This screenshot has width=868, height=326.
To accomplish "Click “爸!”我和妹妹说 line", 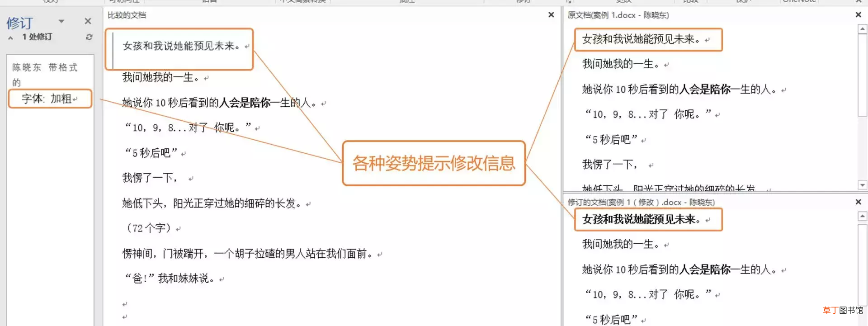I will (170, 278).
